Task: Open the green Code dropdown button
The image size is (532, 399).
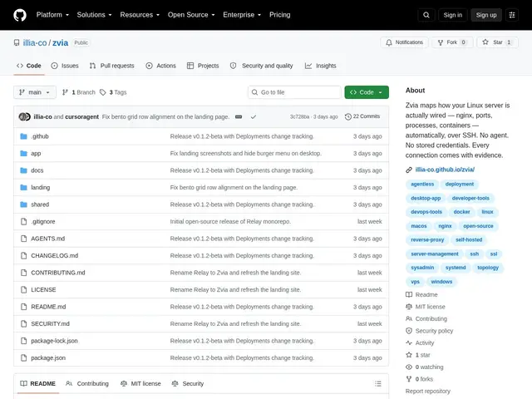Action: (x=367, y=92)
